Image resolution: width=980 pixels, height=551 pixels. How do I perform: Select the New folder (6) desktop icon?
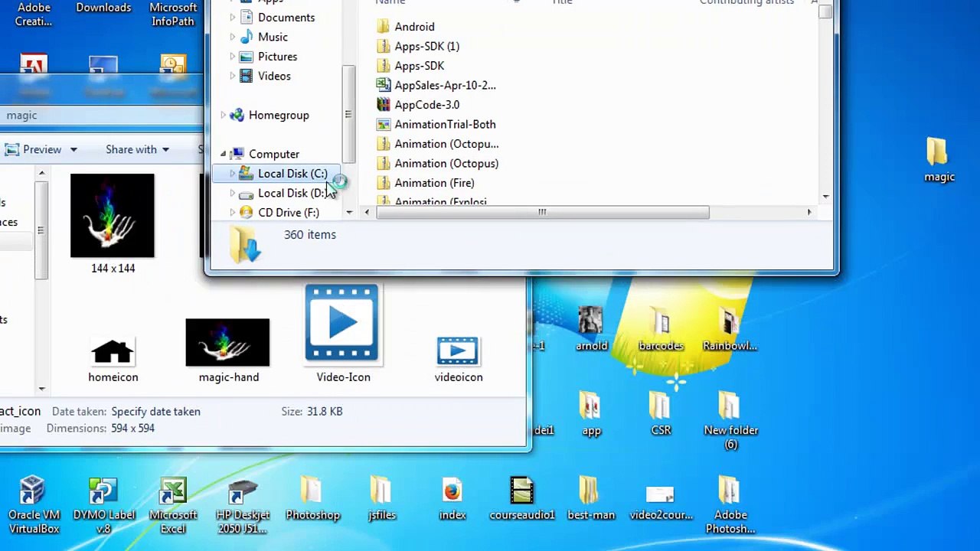[731, 420]
